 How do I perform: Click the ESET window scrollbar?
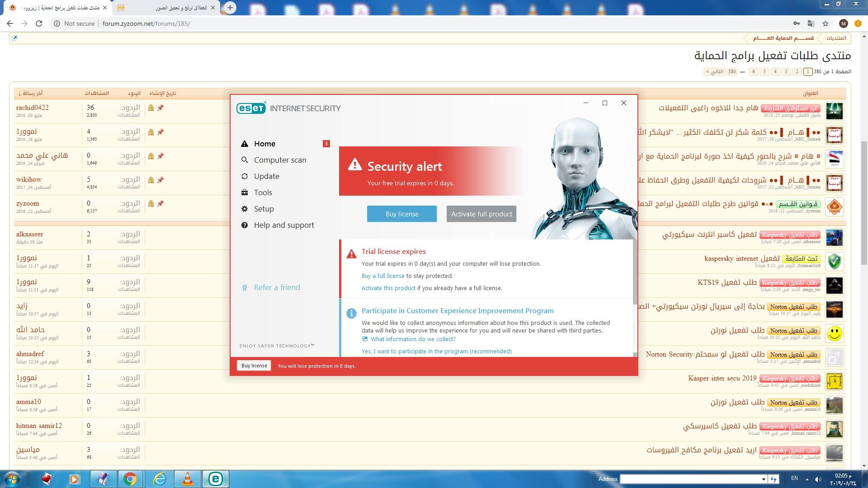(635, 272)
